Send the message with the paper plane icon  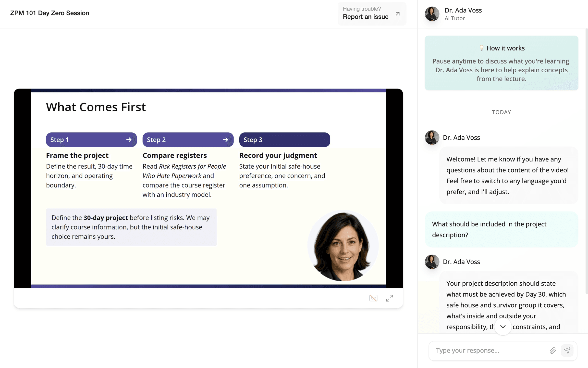click(x=567, y=351)
